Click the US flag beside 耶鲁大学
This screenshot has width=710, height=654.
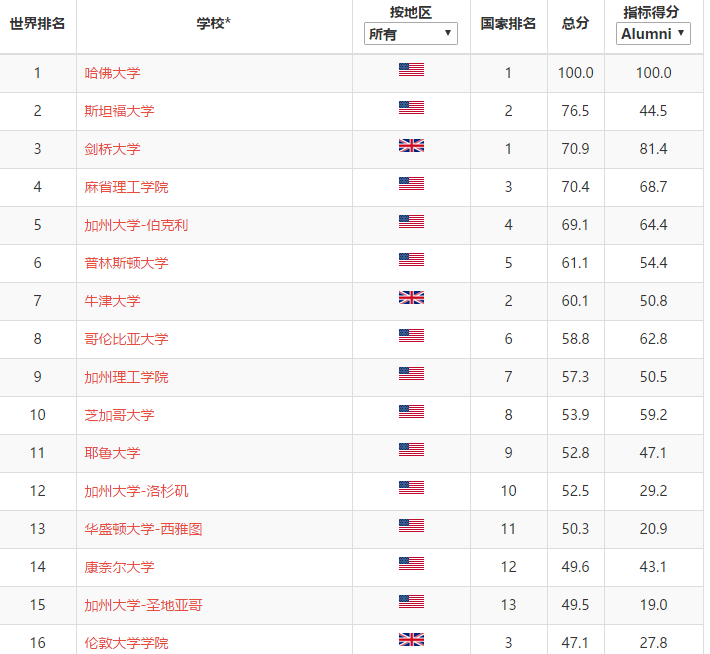(411, 450)
